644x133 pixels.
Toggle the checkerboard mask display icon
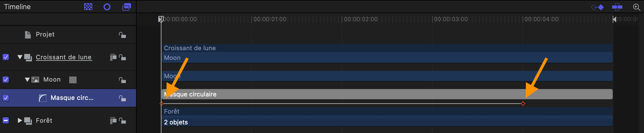coord(88,7)
